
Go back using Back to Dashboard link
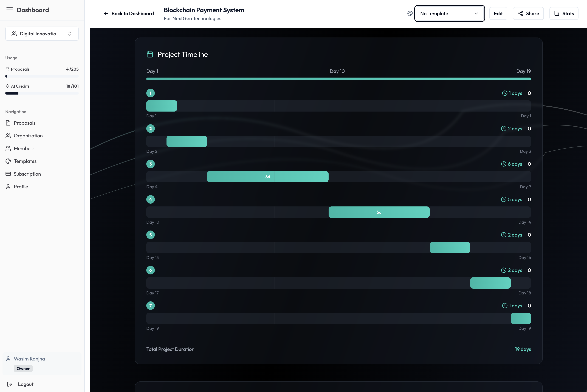click(x=128, y=13)
